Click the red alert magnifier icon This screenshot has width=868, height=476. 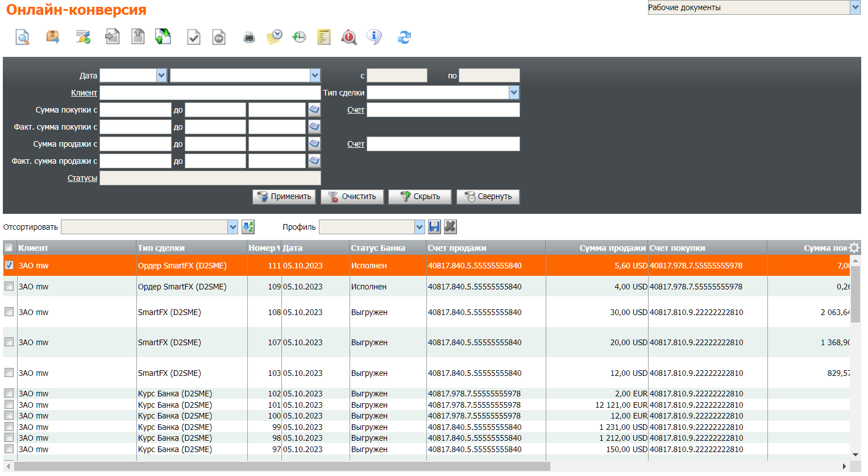tap(349, 37)
